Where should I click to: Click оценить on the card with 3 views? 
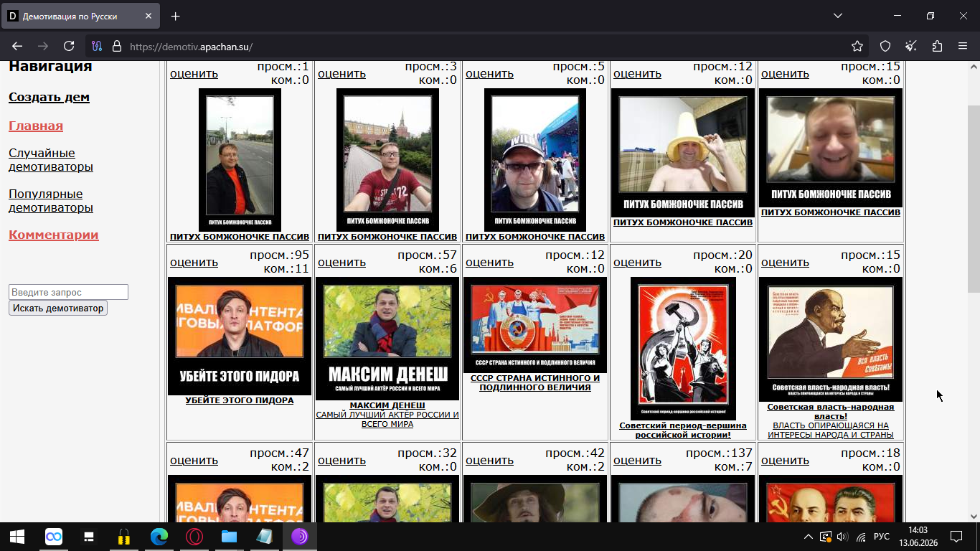pyautogui.click(x=341, y=73)
